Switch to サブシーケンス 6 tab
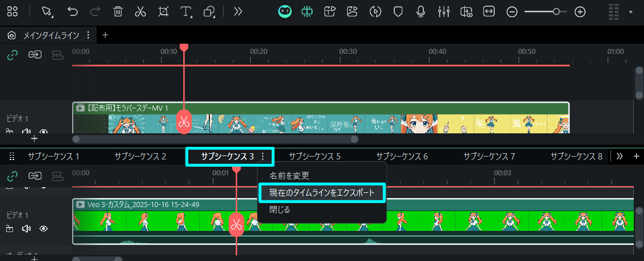This screenshot has height=261, width=644. pyautogui.click(x=402, y=156)
